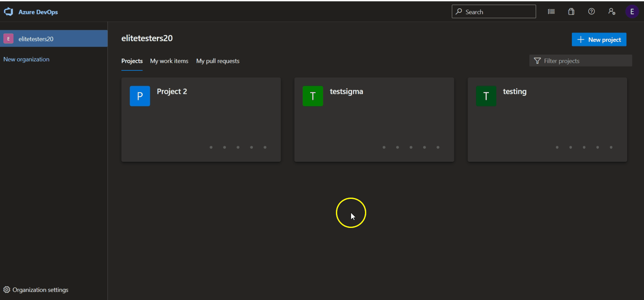The image size is (644, 300).
Task: Click the search magnifier icon
Action: [459, 12]
